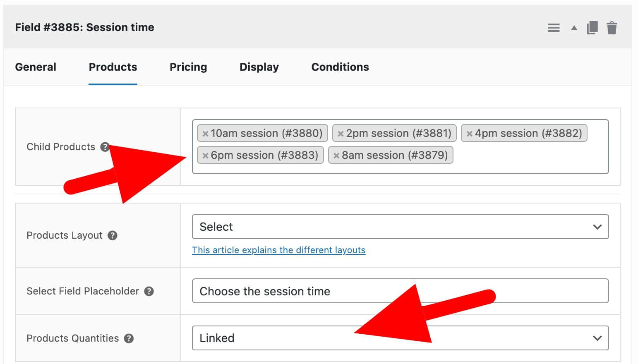View help for Select Field Placeholder
The height and width of the screenshot is (364, 638).
[x=149, y=291]
